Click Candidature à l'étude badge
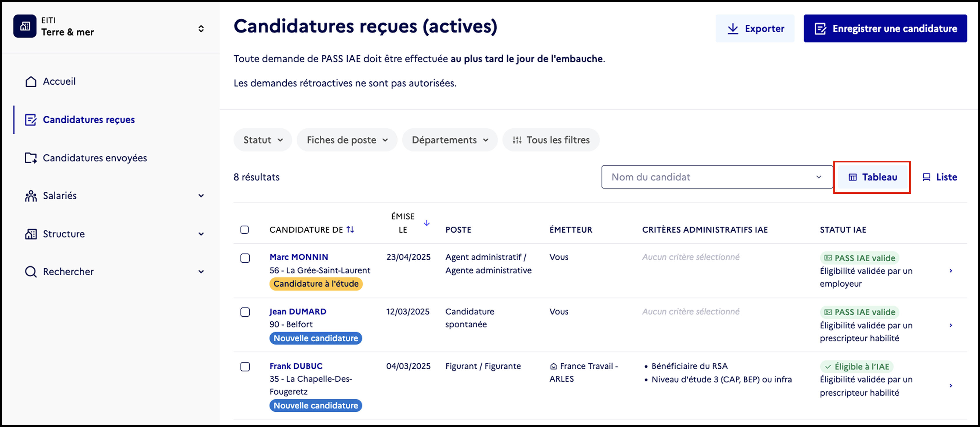 coord(316,284)
